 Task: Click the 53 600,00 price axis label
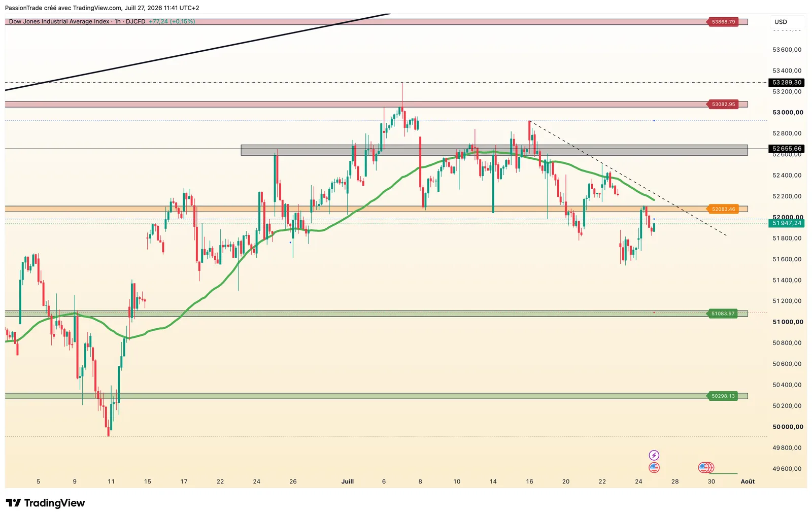coord(788,50)
